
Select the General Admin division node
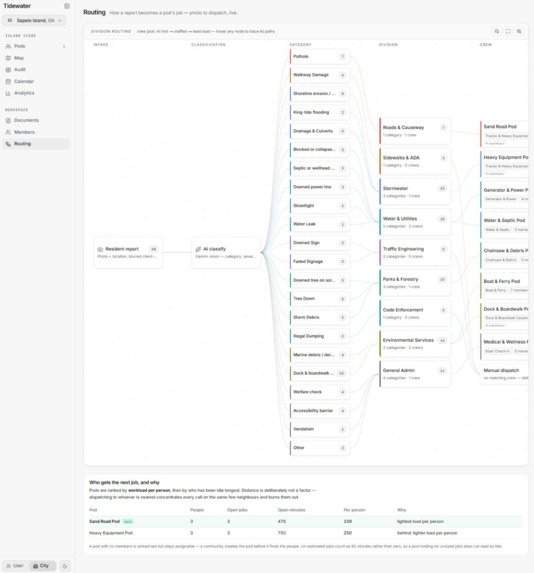coord(415,374)
